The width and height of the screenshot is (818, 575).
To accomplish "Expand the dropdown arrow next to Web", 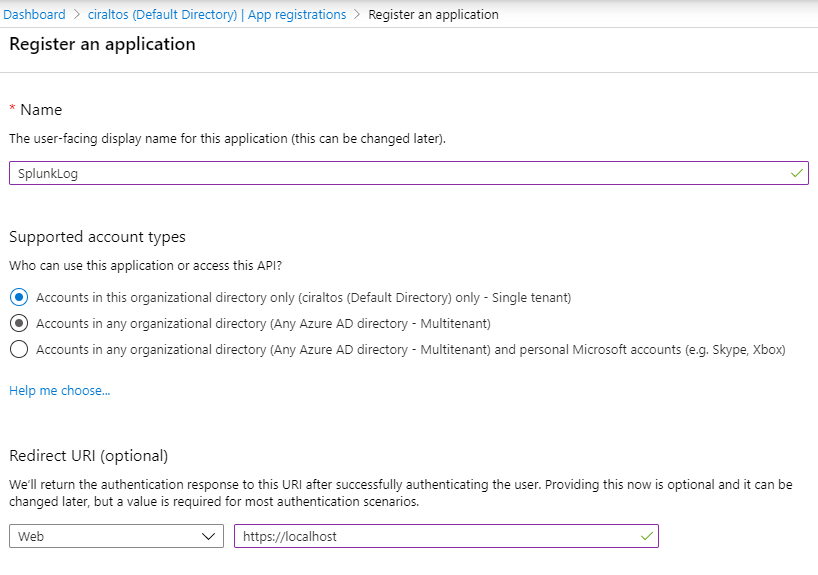I will click(209, 536).
